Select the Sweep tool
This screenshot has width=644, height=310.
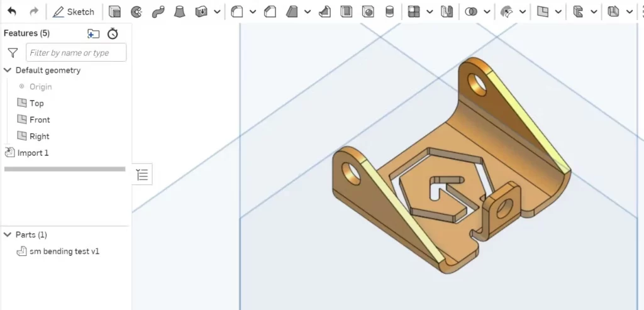[158, 11]
